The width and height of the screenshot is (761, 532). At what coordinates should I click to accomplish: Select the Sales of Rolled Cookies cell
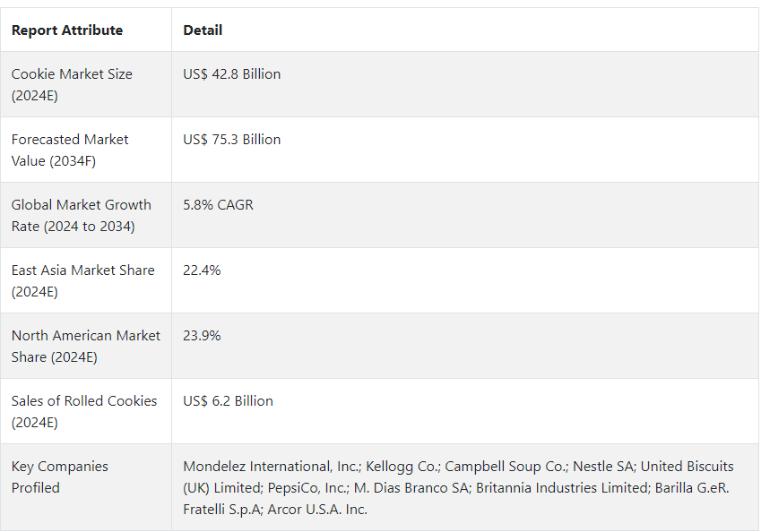(x=84, y=412)
